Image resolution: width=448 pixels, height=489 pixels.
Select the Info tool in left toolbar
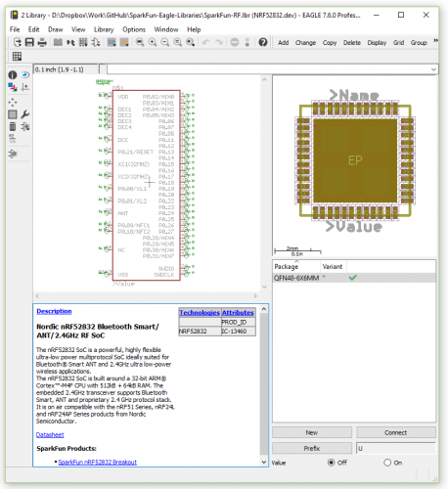click(x=13, y=75)
